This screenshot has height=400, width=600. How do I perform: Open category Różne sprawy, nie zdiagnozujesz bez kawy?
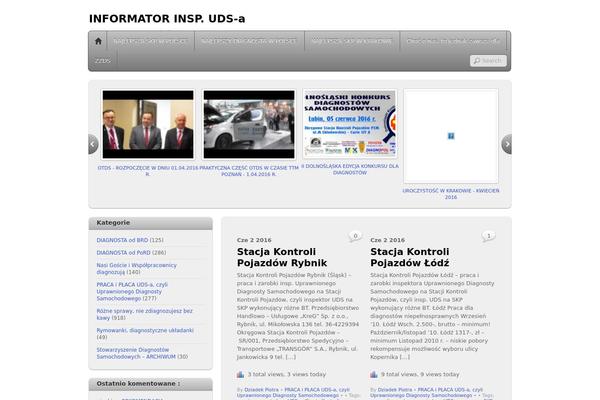[x=144, y=314]
